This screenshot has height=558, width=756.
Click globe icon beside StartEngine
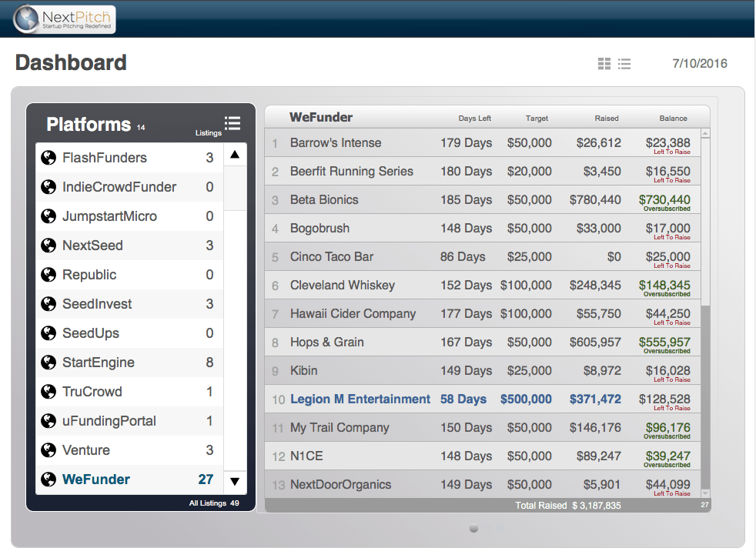coord(49,363)
